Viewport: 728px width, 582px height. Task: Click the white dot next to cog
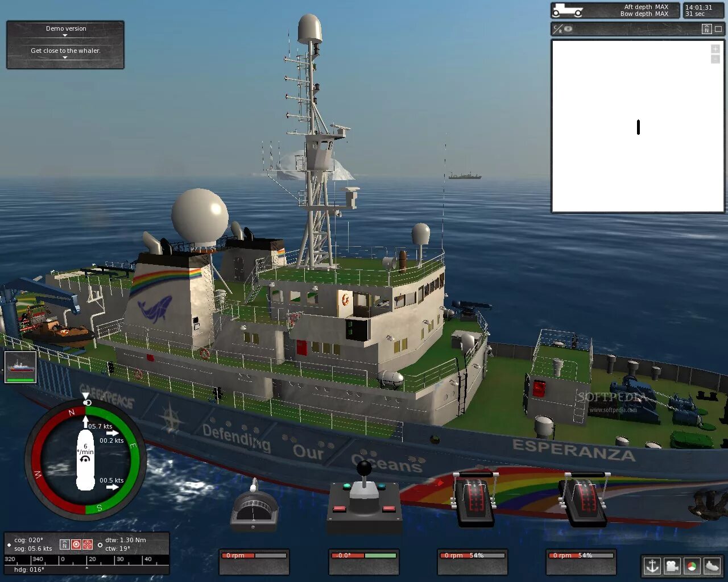pos(9,544)
